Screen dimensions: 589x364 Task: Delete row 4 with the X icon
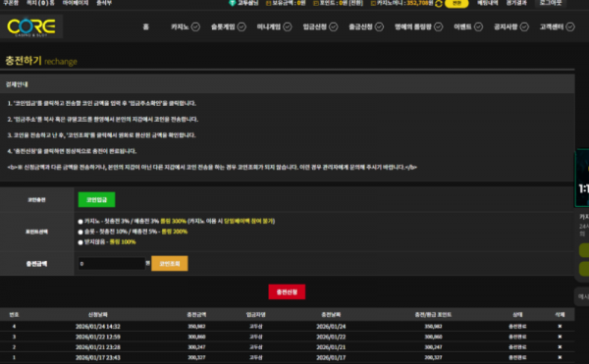point(560,327)
